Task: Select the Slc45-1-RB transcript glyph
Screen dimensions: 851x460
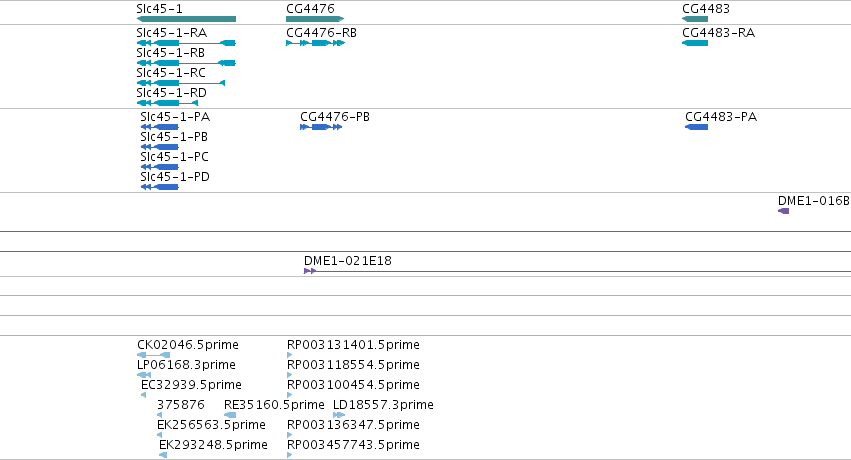Action: pyautogui.click(x=186, y=63)
